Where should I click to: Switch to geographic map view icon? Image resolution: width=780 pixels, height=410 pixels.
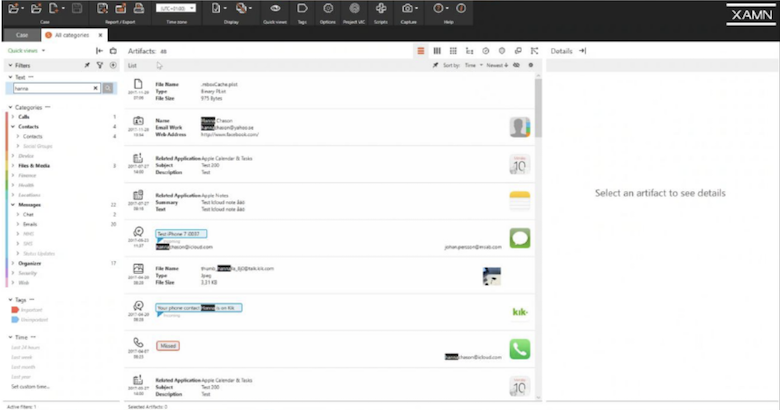[502, 51]
